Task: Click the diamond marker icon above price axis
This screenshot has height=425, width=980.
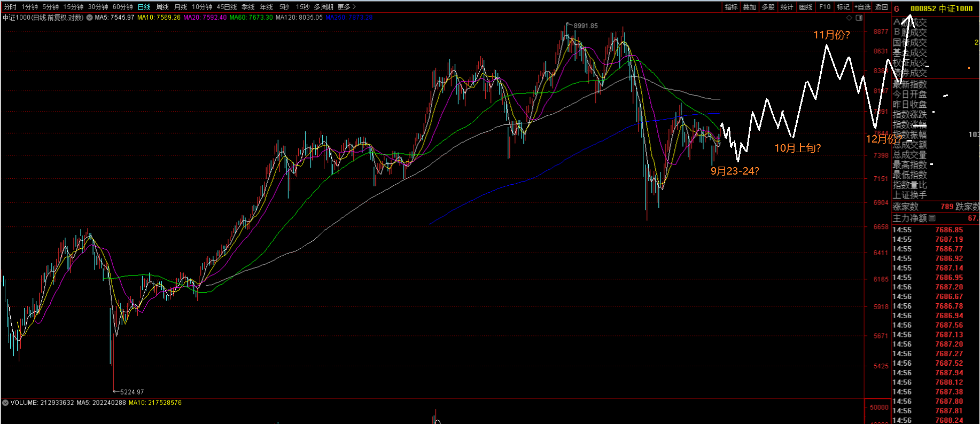Action: click(x=850, y=18)
